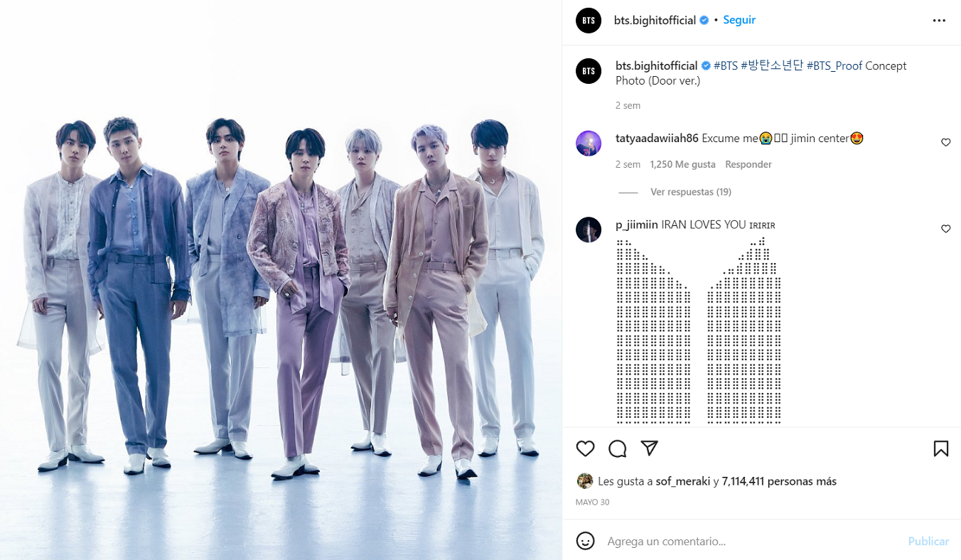Screen dimensions: 961x560
Task: Expand Ver respuestas (19) replies
Action: point(690,192)
